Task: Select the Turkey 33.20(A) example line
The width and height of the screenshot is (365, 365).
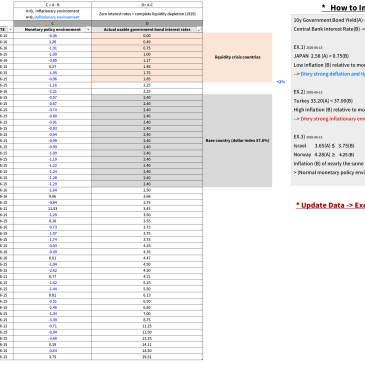Action: (x=323, y=101)
